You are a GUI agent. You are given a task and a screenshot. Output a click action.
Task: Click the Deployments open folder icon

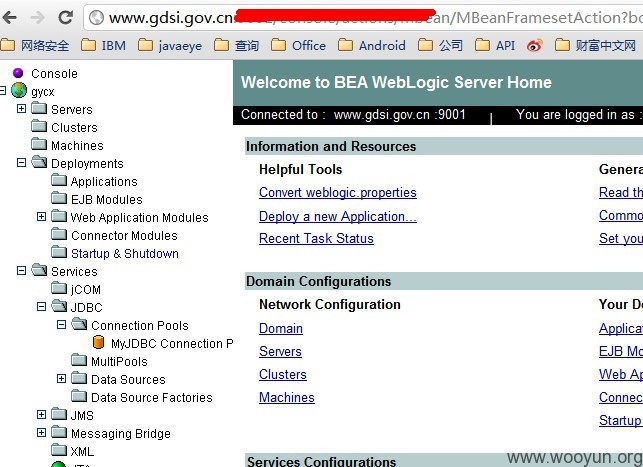[x=39, y=162]
